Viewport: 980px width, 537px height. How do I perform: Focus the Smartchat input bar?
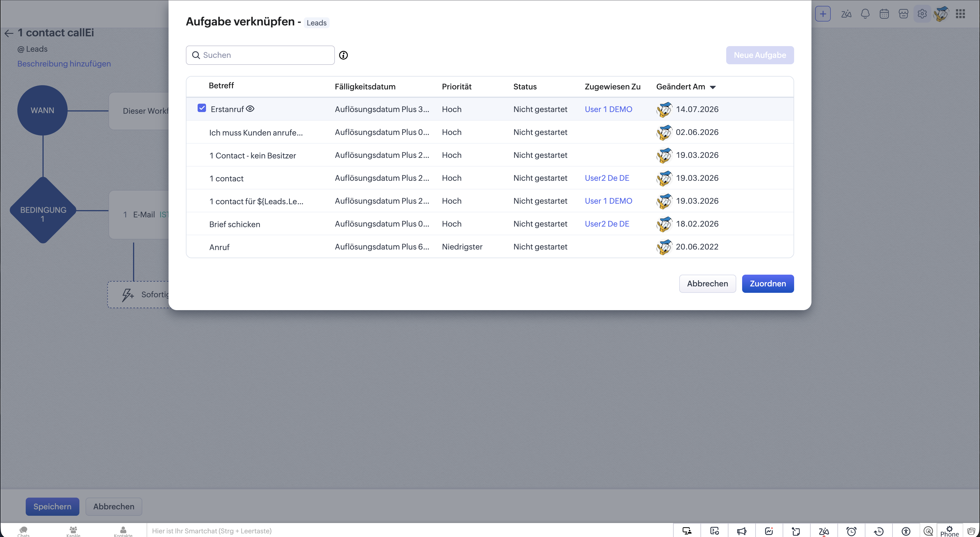410,531
